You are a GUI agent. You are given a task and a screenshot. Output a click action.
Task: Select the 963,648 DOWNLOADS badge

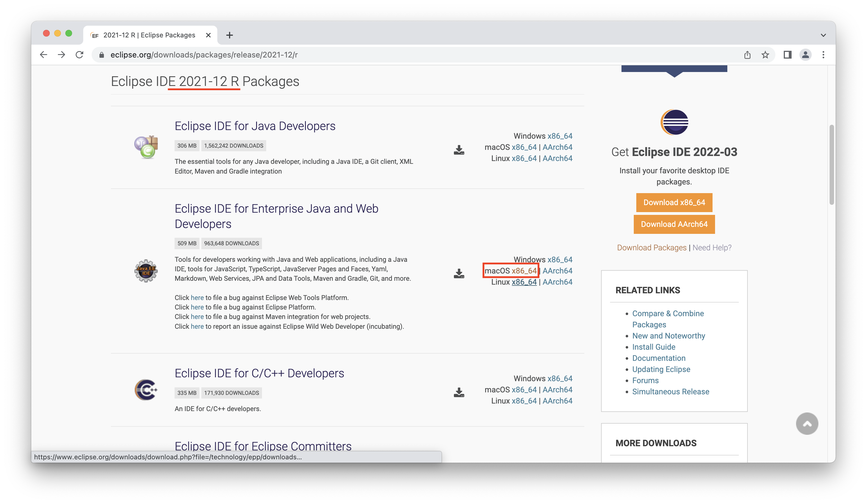point(231,243)
